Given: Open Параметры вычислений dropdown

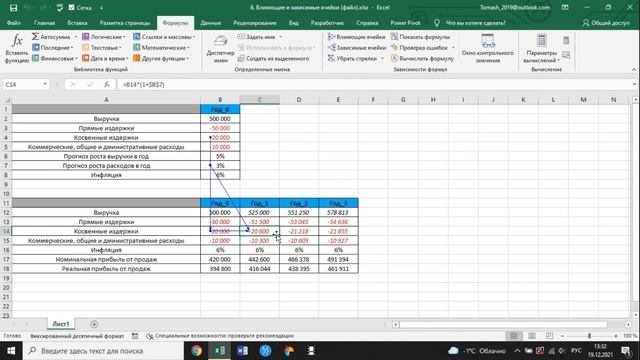Looking at the screenshot, I should click(542, 49).
